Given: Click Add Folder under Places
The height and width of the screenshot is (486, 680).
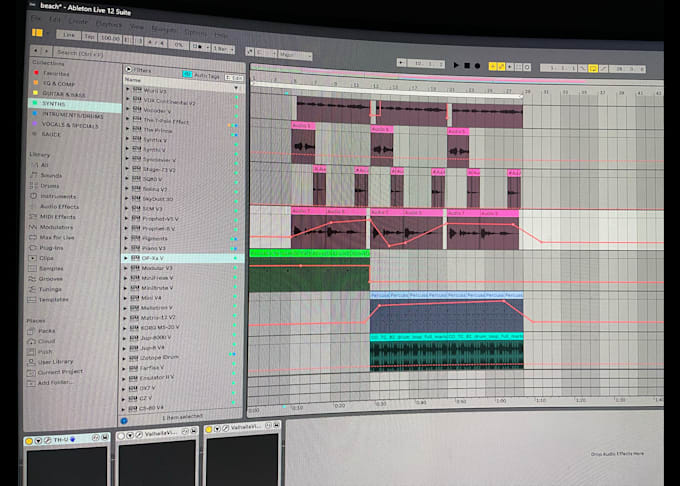Looking at the screenshot, I should click(55, 382).
